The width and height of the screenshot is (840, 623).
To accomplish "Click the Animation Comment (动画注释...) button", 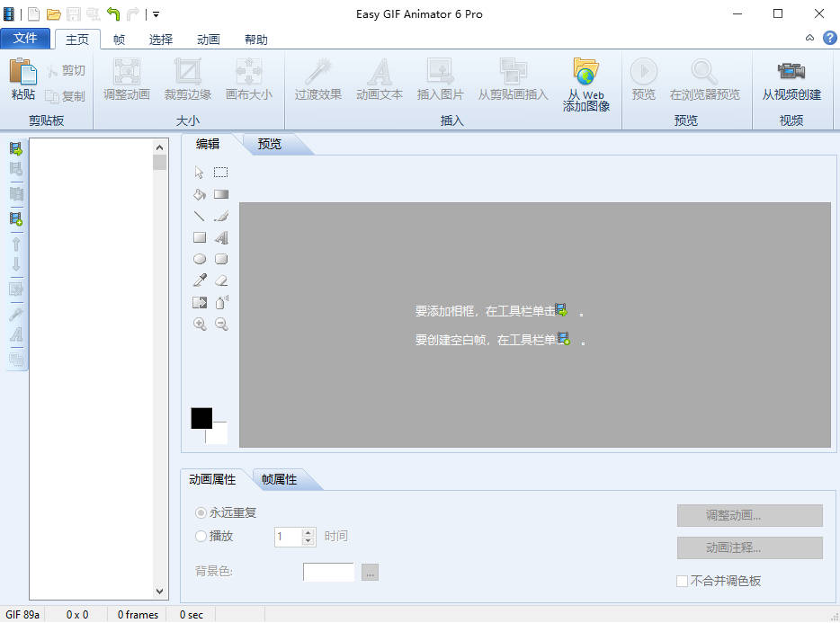I will coord(749,548).
